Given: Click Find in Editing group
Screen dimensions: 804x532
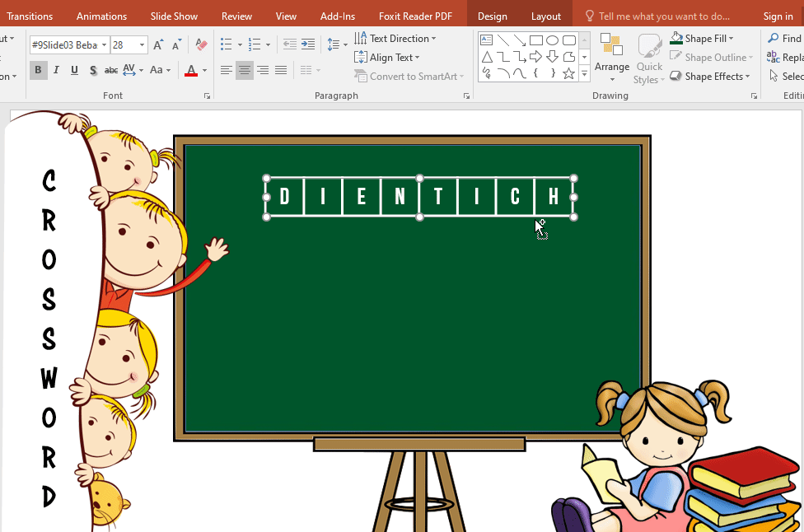Looking at the screenshot, I should [x=784, y=39].
